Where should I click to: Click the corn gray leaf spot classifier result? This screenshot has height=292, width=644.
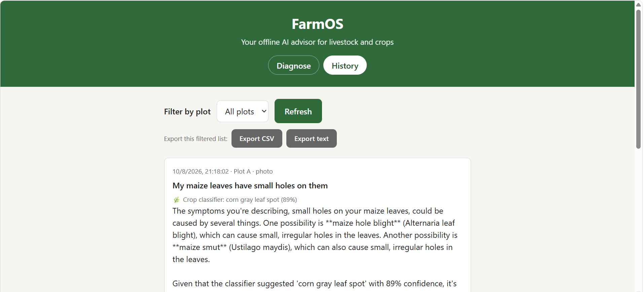[240, 200]
